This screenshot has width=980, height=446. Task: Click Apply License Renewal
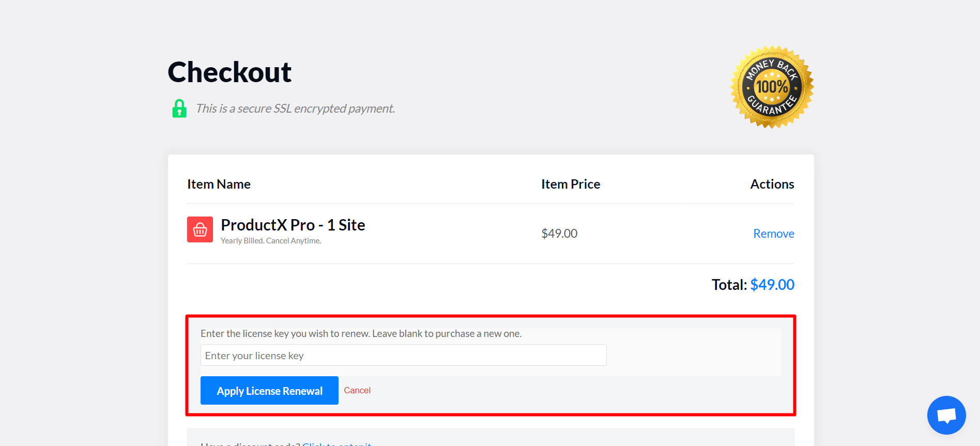[x=269, y=390]
